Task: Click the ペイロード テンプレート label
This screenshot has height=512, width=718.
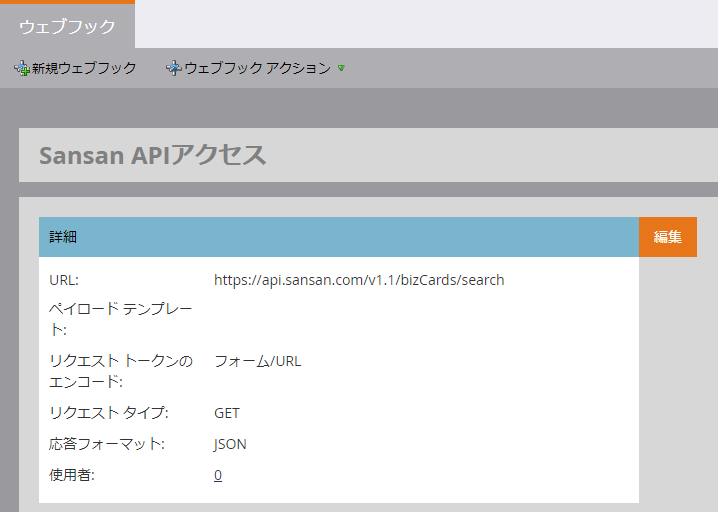Action: tap(120, 319)
